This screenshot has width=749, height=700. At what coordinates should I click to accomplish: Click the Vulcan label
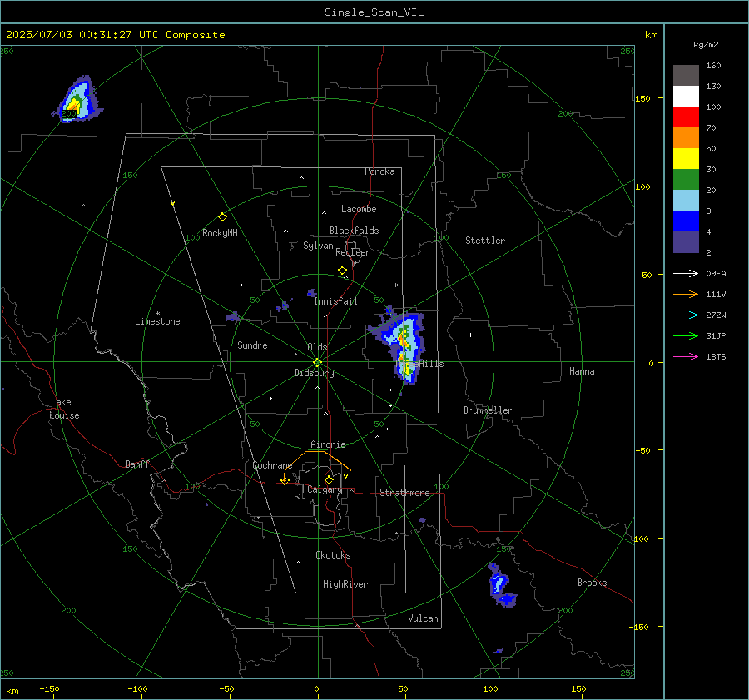tap(423, 618)
